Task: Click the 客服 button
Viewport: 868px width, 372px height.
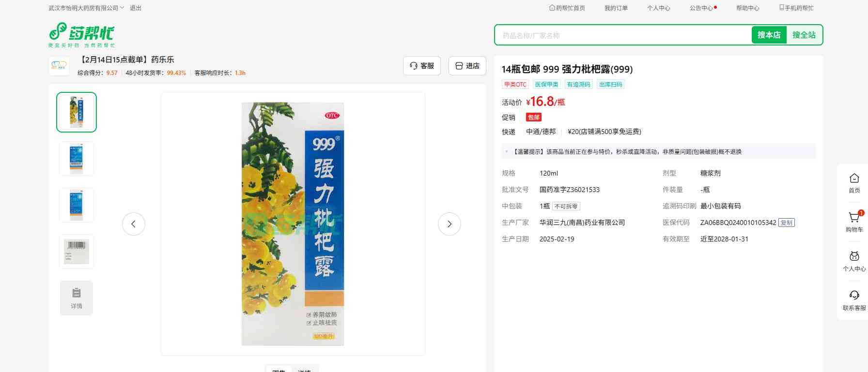Action: tap(422, 66)
